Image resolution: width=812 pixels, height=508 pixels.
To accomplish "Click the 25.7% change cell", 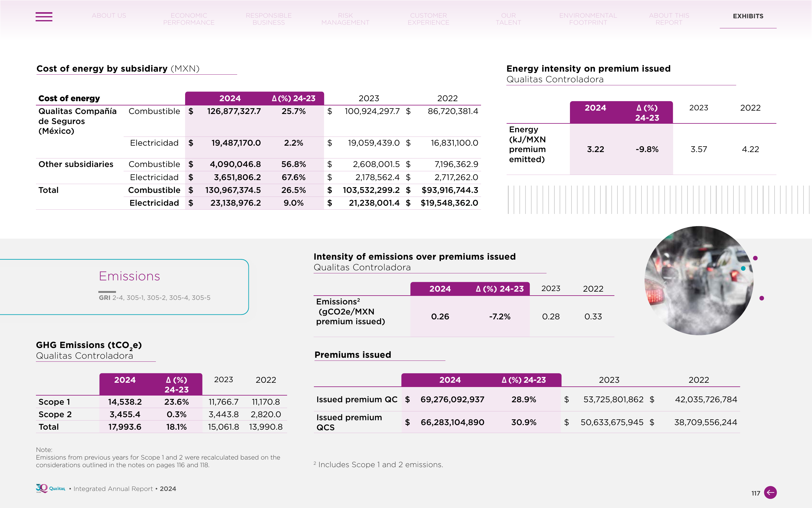I will pos(294,111).
